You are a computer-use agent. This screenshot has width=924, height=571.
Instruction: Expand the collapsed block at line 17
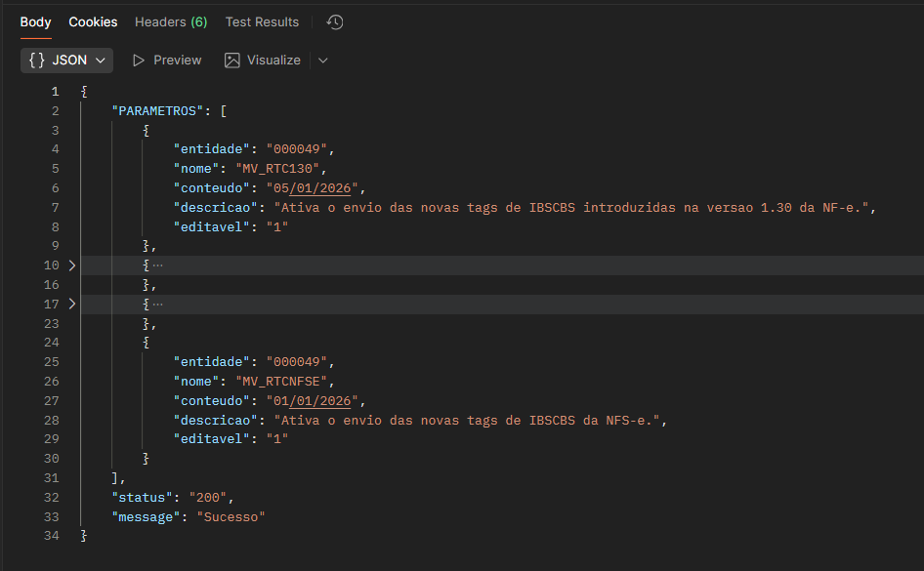71,305
